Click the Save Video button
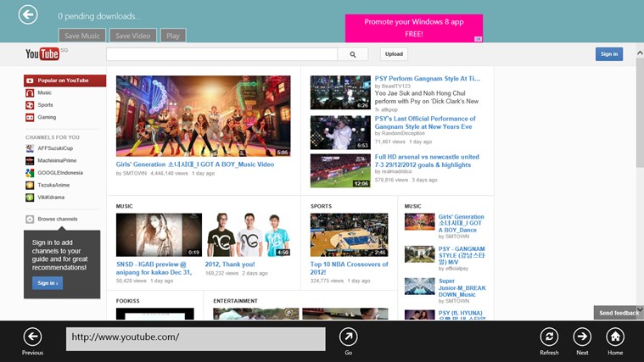644x362 pixels. (x=132, y=36)
